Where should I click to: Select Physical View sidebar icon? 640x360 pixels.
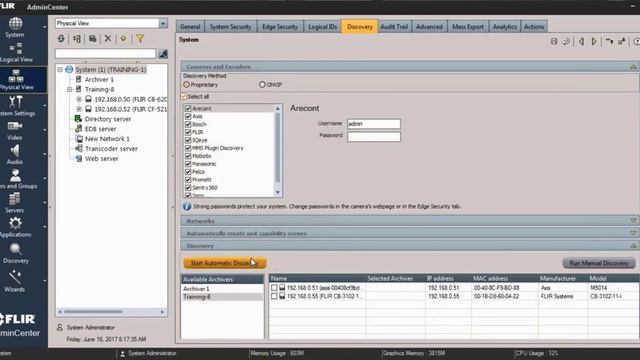(x=16, y=80)
